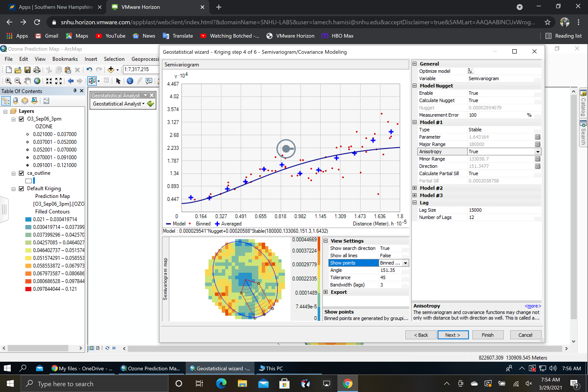Toggle the ca_outline layer visibility checkbox
588x392 pixels.
(x=21, y=173)
